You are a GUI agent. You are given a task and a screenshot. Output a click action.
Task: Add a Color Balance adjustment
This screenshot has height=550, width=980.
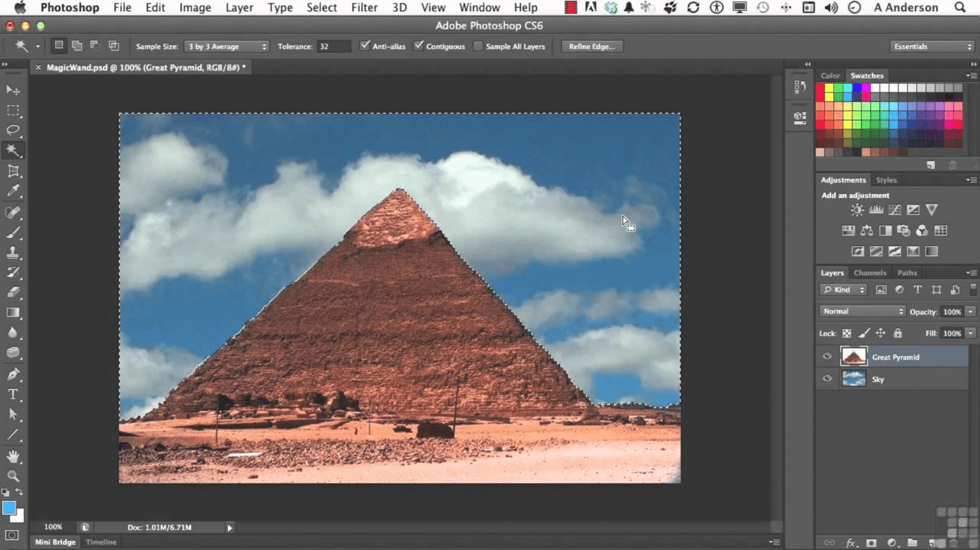tap(867, 231)
